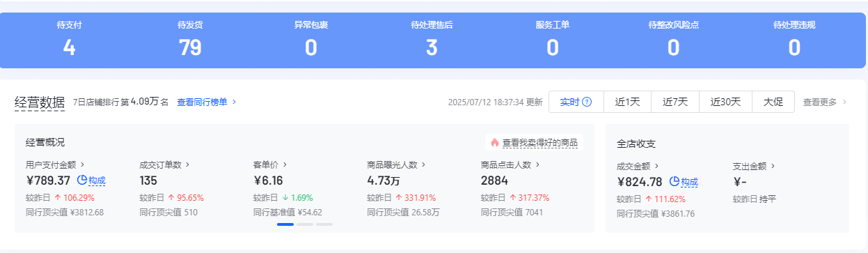Screen dimensions: 868x253
Task: Click the pie icon next to 成交金额 构成
Action: click(x=674, y=181)
